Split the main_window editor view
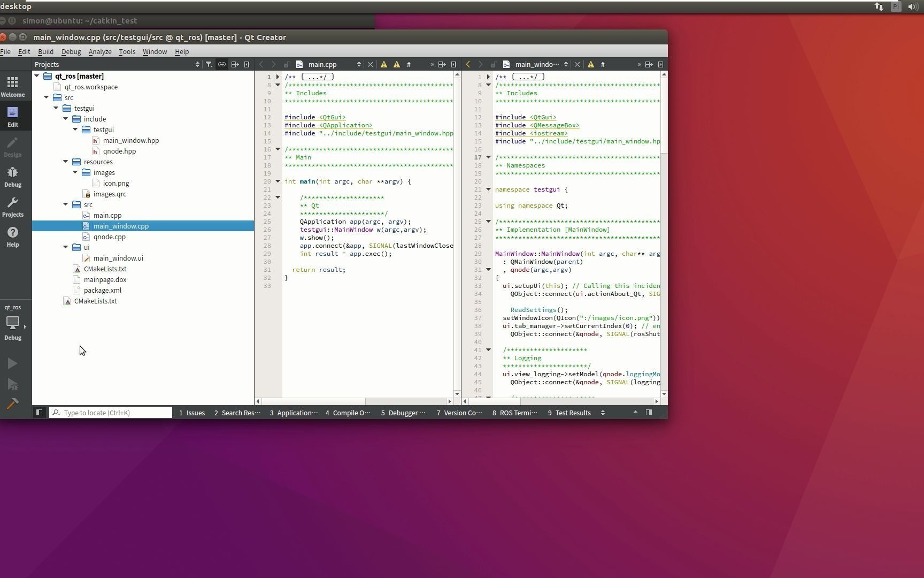 point(649,64)
